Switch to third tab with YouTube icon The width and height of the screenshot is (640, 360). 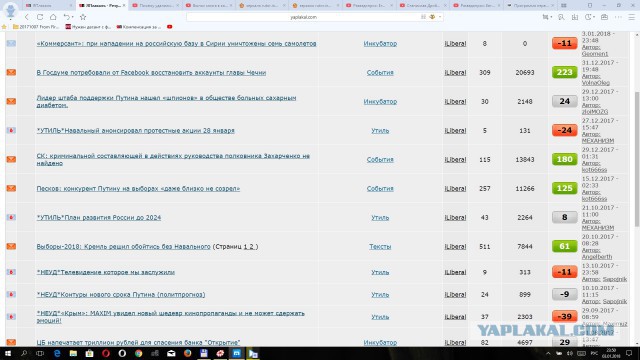coord(156,6)
